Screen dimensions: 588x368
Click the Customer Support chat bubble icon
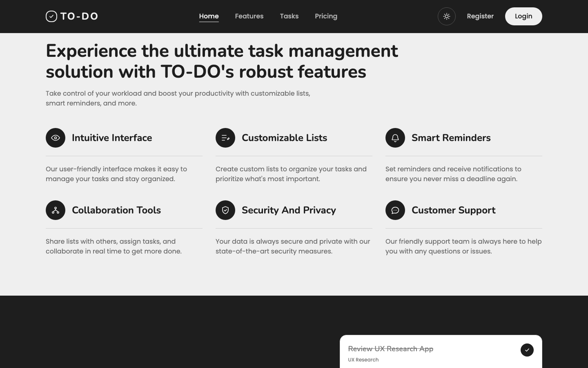[x=395, y=210]
